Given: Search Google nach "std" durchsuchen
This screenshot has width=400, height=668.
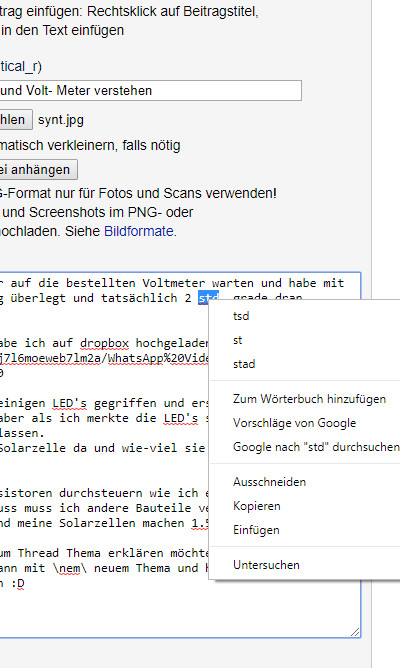Looking at the screenshot, I should pos(316,447).
